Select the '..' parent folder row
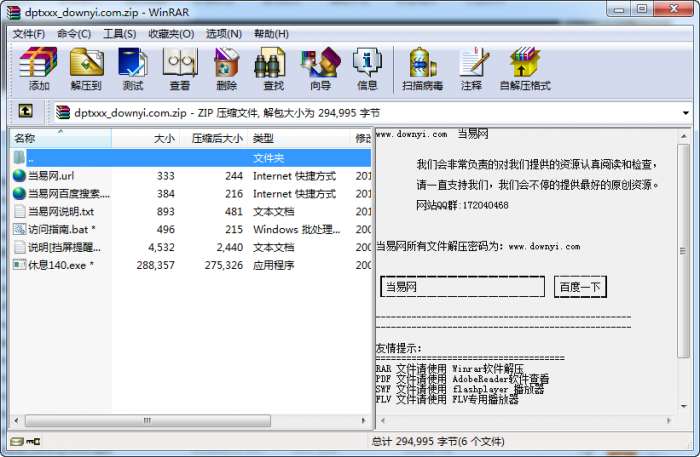The image size is (700, 457). tap(192, 158)
